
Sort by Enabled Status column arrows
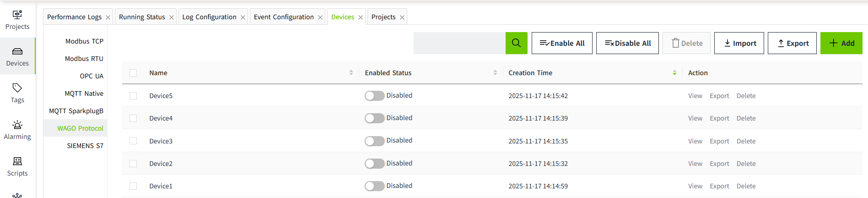[495, 73]
